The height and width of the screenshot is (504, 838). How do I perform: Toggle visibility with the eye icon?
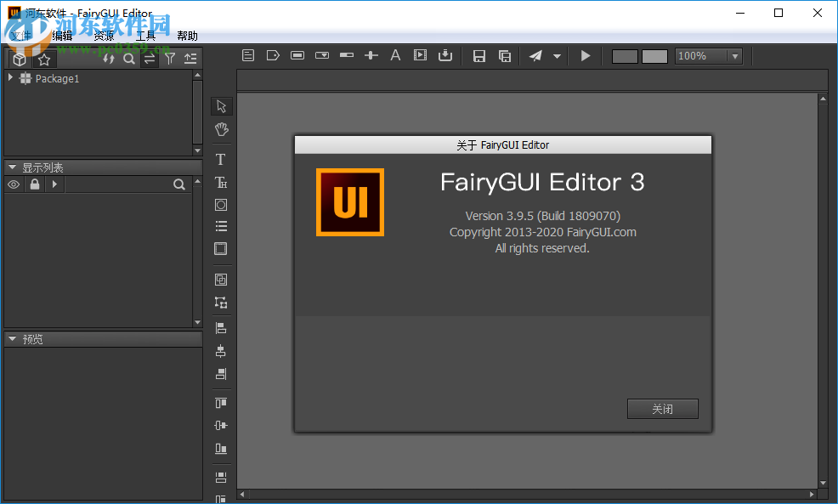point(13,184)
